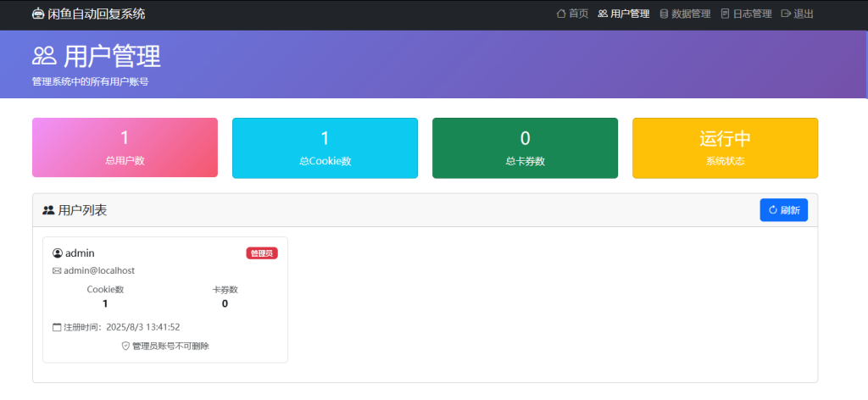The height and width of the screenshot is (400, 868).
Task: Click the logout arrow icon beside 退出
Action: click(x=786, y=14)
